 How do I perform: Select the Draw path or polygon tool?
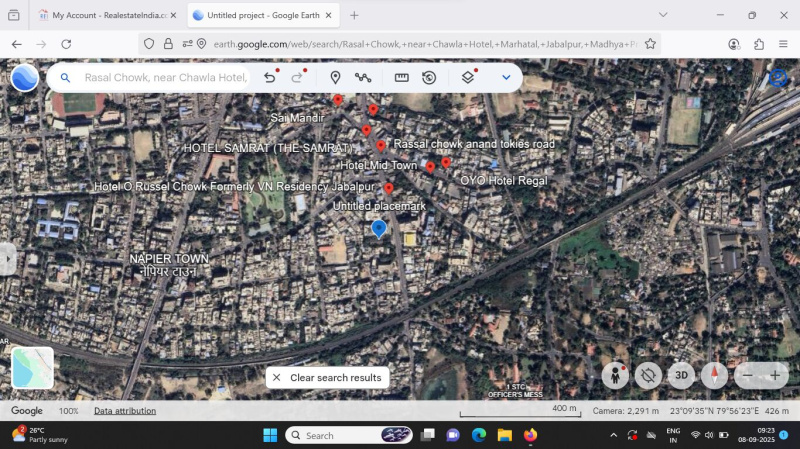click(x=363, y=78)
